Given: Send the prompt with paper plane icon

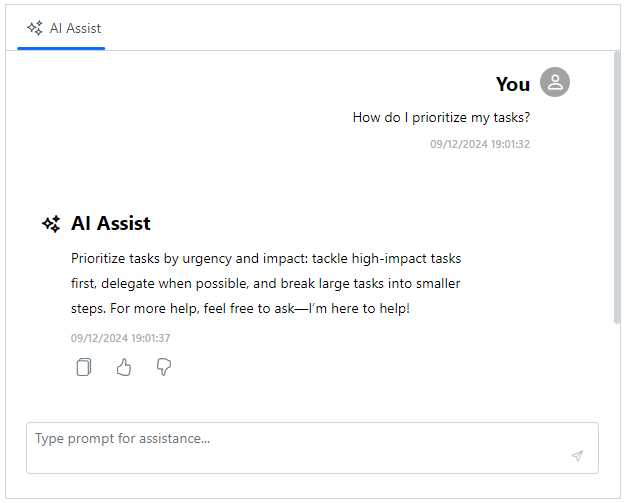Looking at the screenshot, I should (577, 456).
